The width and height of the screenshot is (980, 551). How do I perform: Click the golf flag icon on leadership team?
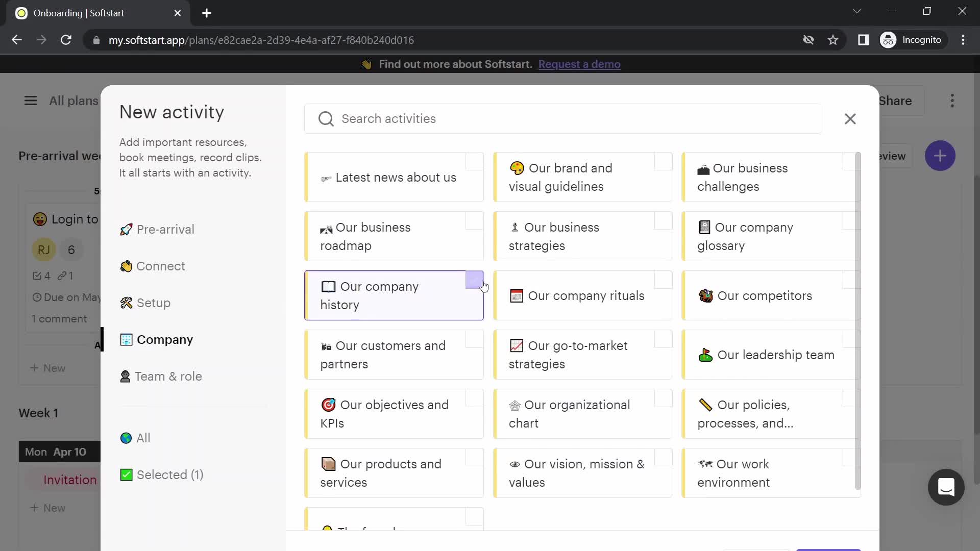click(705, 355)
